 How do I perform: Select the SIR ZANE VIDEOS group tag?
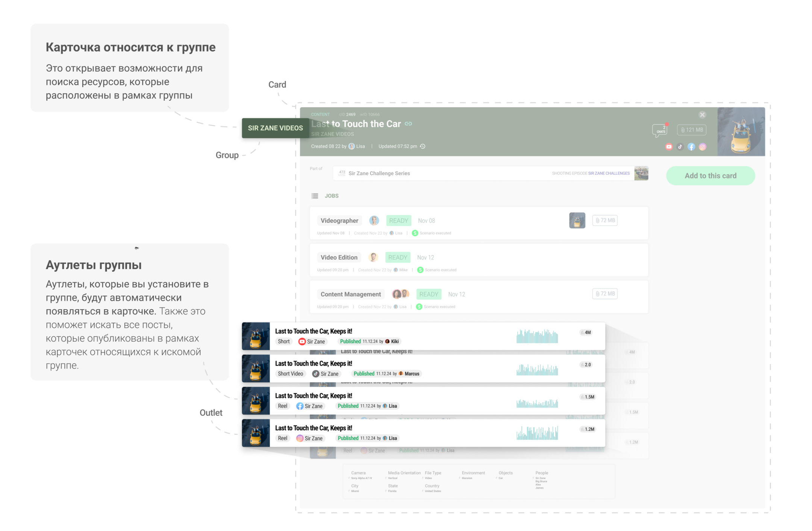[275, 128]
